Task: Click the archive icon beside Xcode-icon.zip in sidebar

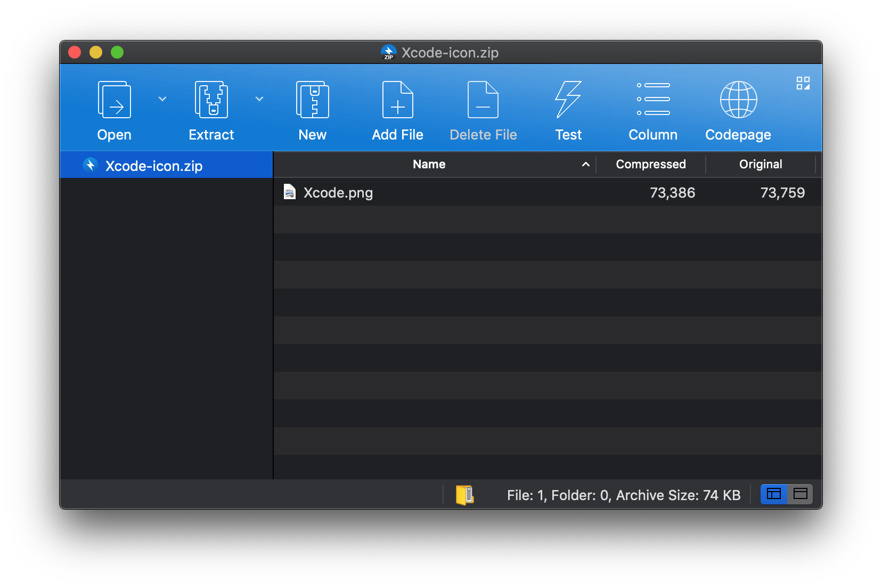Action: 90,165
